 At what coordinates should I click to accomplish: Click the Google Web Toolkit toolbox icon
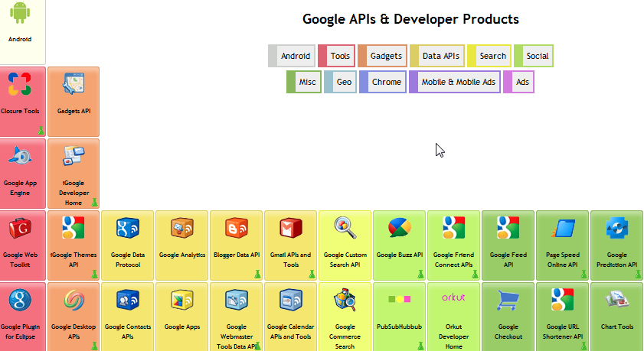click(x=20, y=228)
